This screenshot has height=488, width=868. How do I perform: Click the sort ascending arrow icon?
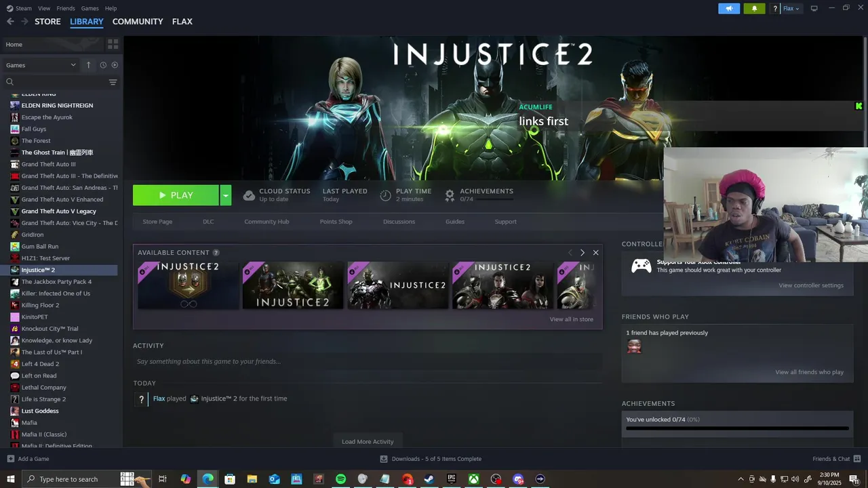88,65
